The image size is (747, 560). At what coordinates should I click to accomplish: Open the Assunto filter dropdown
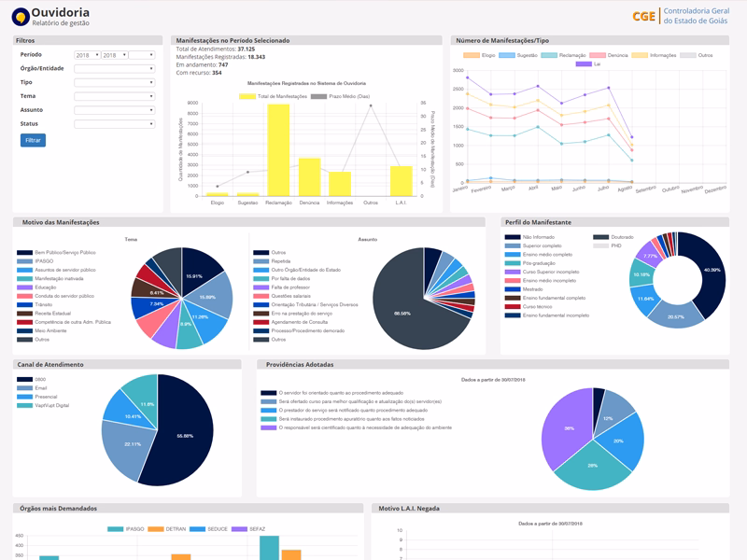[114, 110]
